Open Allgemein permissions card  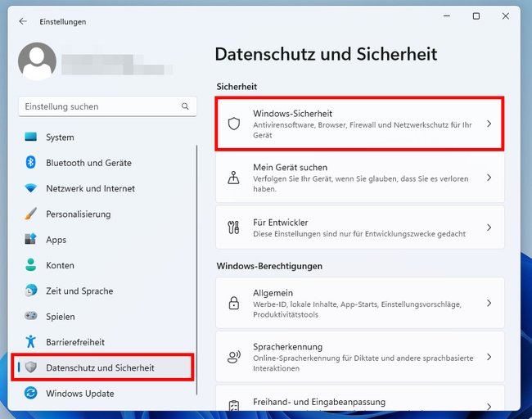(359, 303)
